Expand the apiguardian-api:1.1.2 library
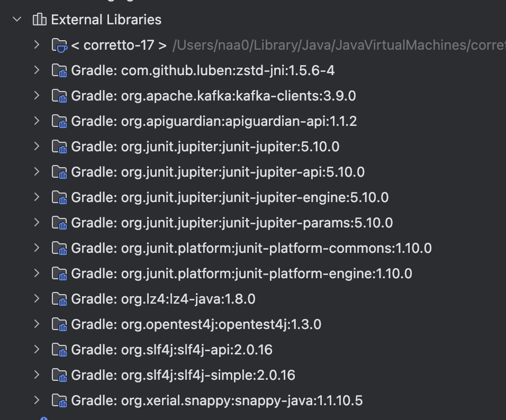This screenshot has height=420, width=506. click(37, 121)
